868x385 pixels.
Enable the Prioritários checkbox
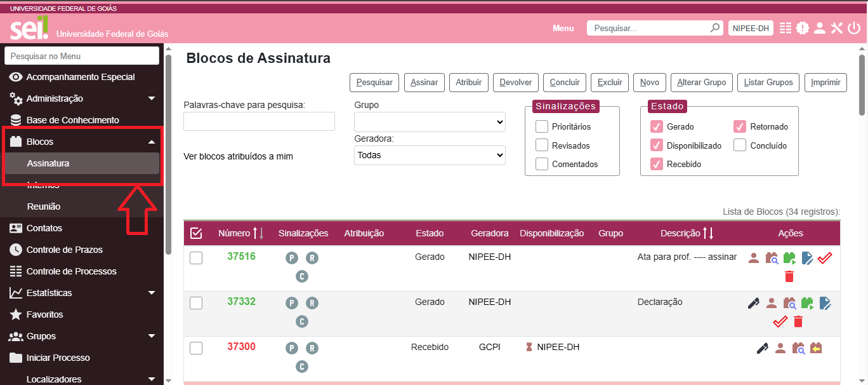542,126
